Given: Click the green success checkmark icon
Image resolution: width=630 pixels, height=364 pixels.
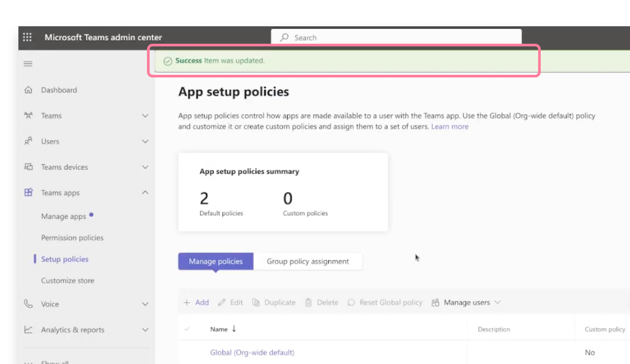Looking at the screenshot, I should (x=168, y=61).
